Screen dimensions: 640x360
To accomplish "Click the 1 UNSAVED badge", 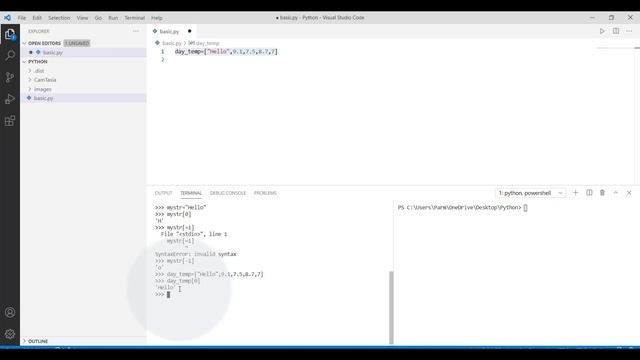I will pyautogui.click(x=77, y=43).
